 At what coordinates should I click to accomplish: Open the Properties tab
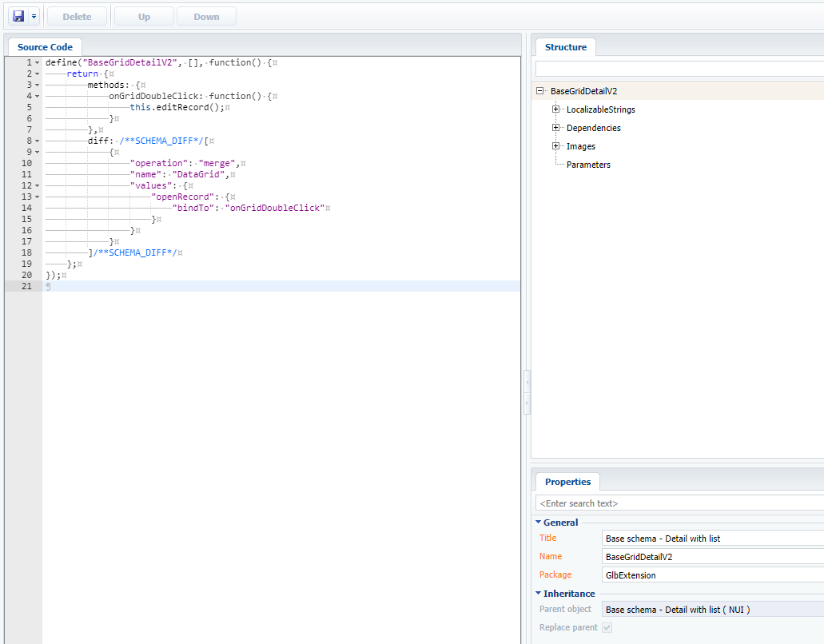[x=567, y=482]
